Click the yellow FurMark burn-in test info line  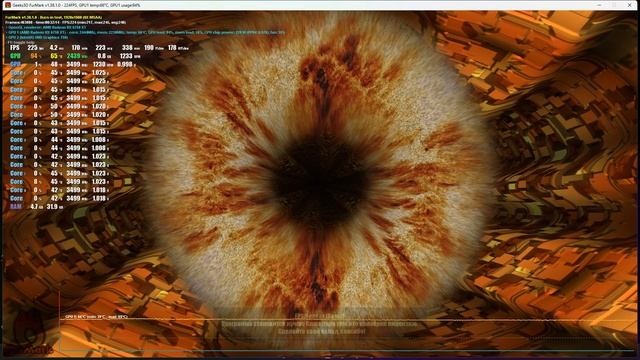(x=53, y=18)
